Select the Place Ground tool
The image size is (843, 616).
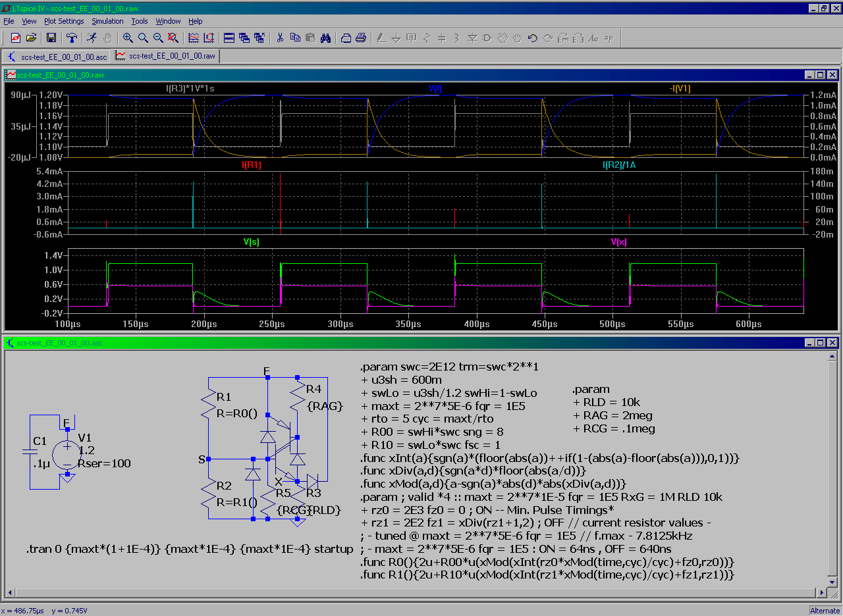click(396, 38)
